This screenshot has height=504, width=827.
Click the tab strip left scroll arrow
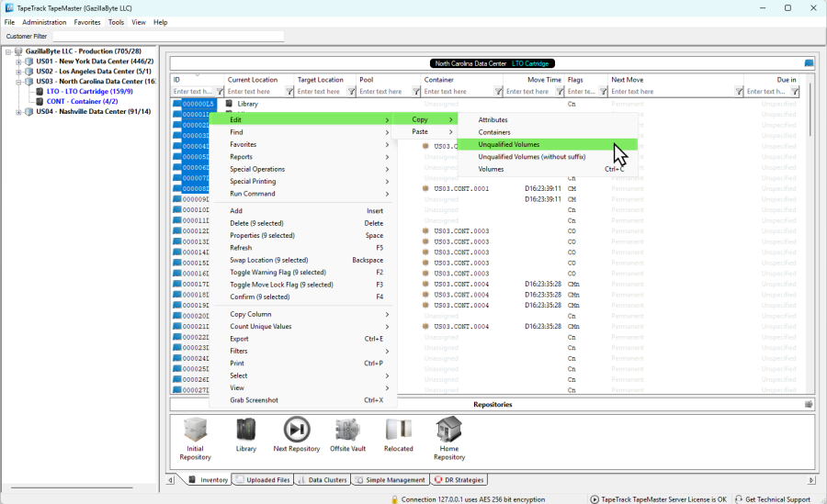(170, 480)
